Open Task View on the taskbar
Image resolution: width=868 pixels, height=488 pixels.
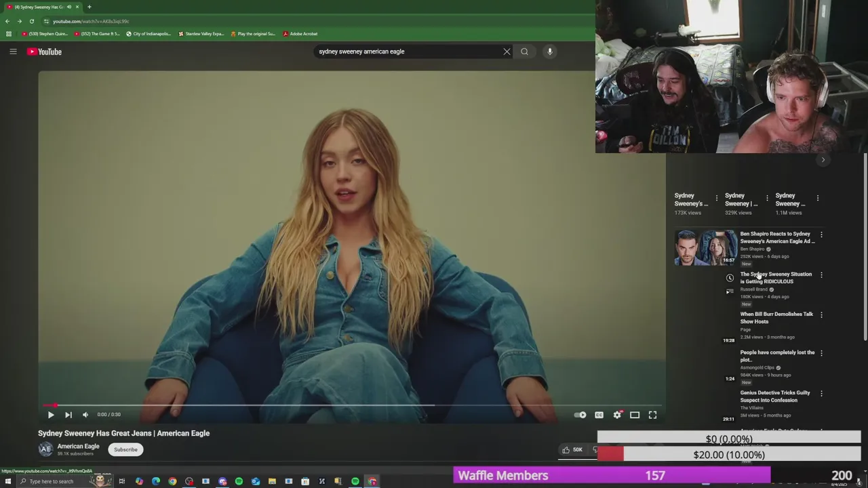122,481
